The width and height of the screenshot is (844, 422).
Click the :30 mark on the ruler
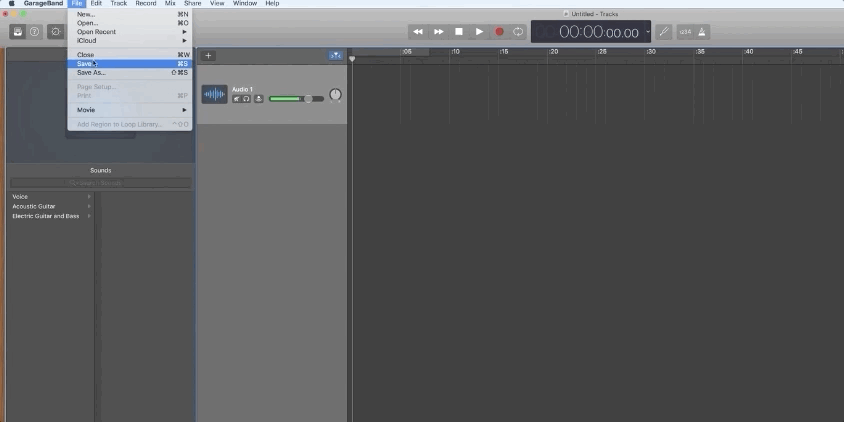(651, 52)
